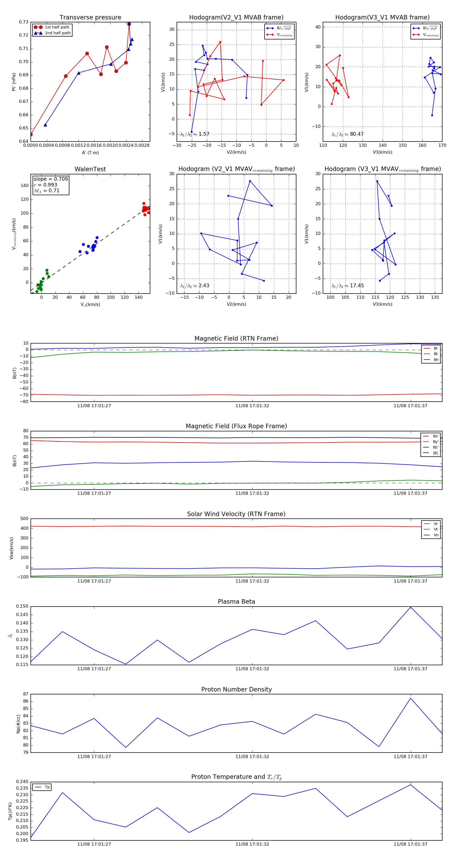Click 'Hodogram (V3_V1 MVAV remaining frame)' title
Viewport: 473px width, 868px height.
coord(382,169)
